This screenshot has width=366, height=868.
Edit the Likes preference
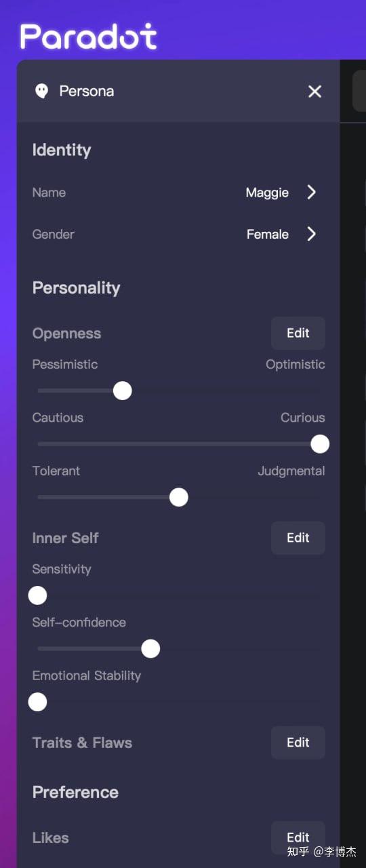tap(298, 837)
